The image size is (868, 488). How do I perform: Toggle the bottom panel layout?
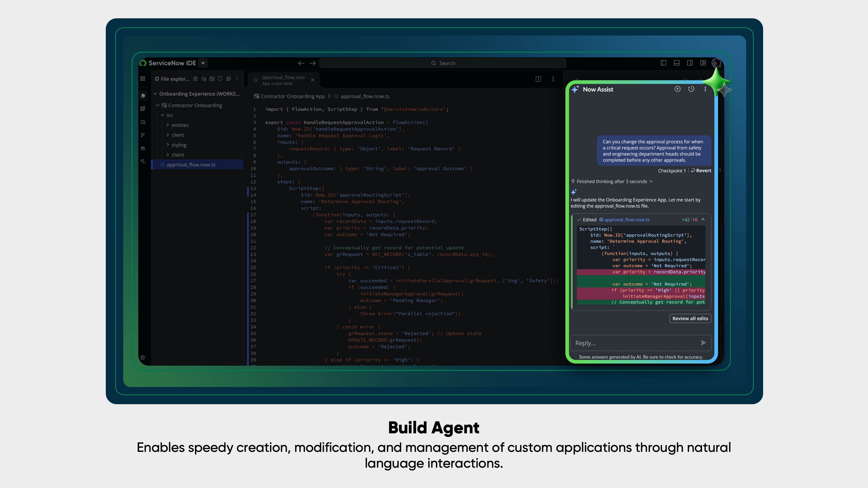click(x=676, y=63)
